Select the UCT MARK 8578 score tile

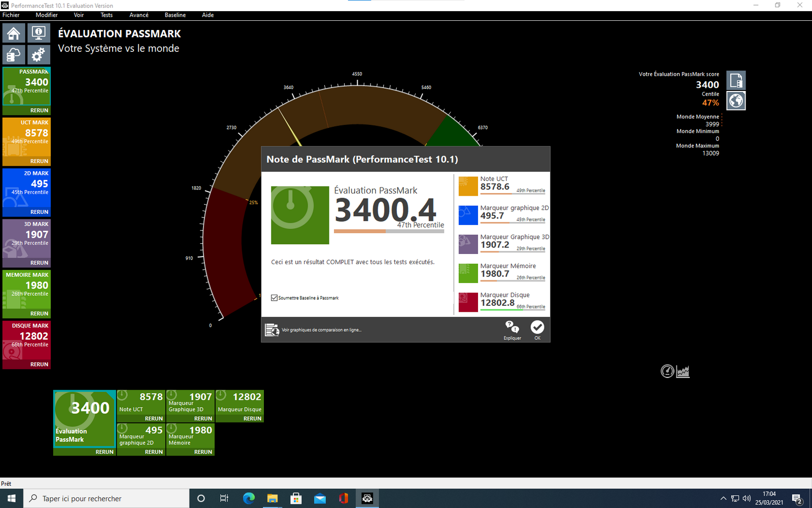26,137
